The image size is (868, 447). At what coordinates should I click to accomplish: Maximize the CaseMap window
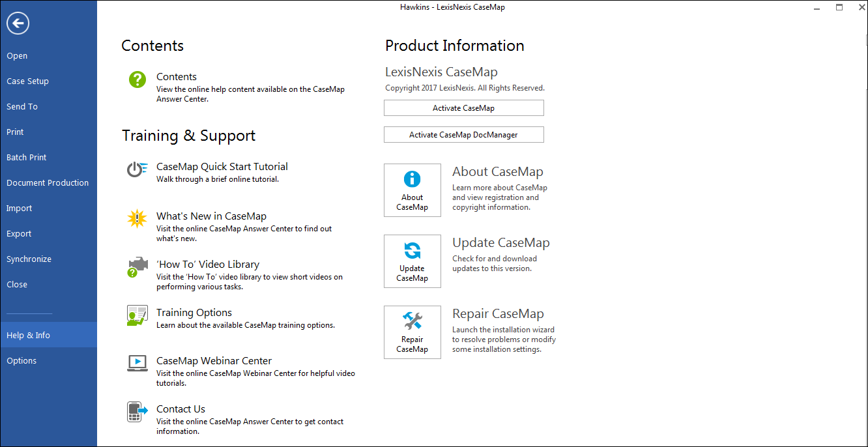click(839, 7)
